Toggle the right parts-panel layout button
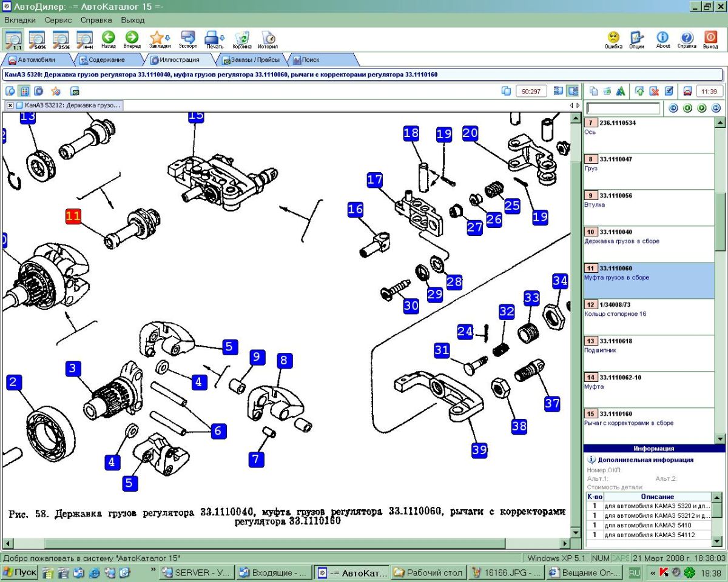The width and height of the screenshot is (728, 582). (572, 91)
